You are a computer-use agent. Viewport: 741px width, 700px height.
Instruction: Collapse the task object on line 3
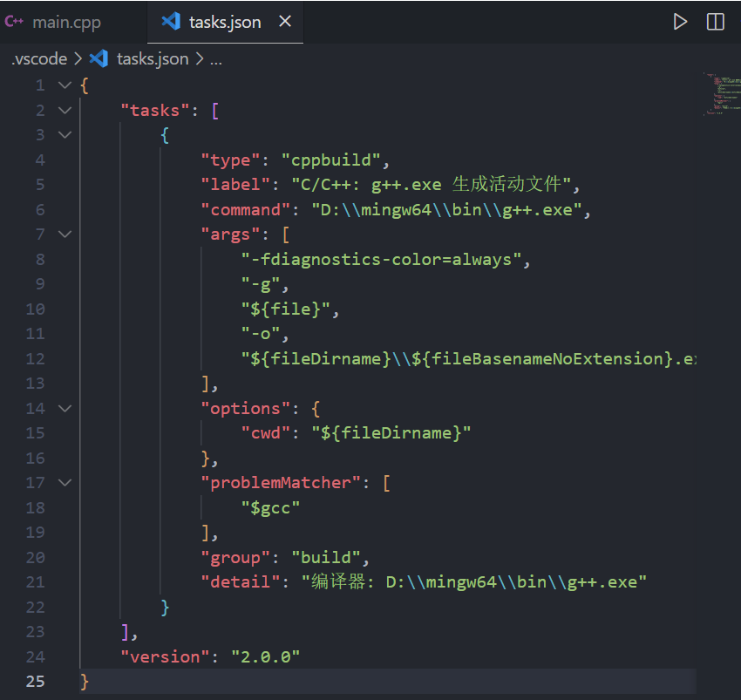pos(65,135)
